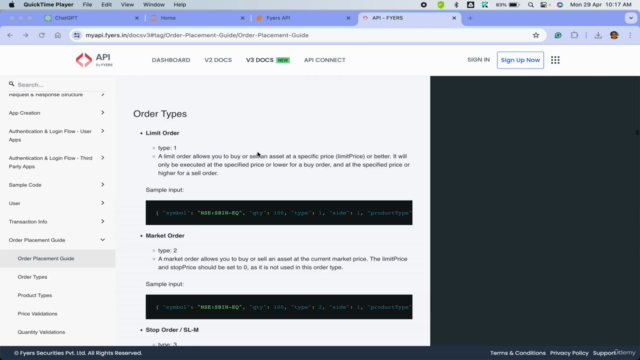Screen dimensions: 640x360
Task: Close the ChatGPT tab
Action: (137, 18)
